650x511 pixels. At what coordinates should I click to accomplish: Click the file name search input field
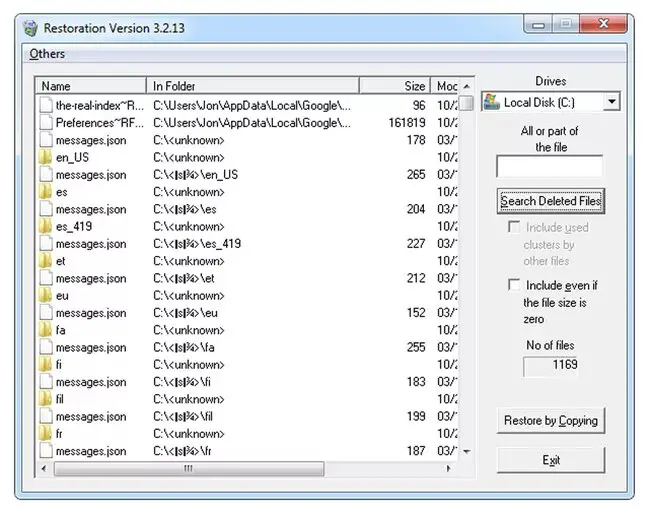pos(549,166)
